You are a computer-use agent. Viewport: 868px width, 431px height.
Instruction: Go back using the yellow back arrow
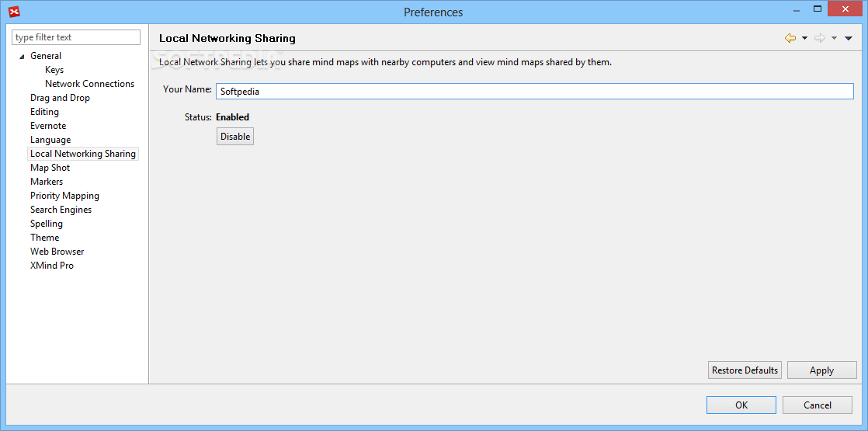click(790, 38)
